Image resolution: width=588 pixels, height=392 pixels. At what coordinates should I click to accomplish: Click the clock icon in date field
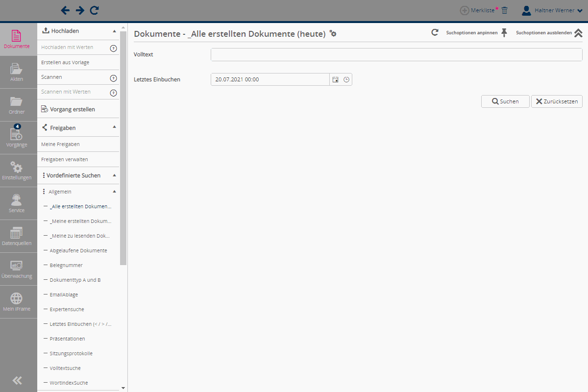tap(346, 79)
